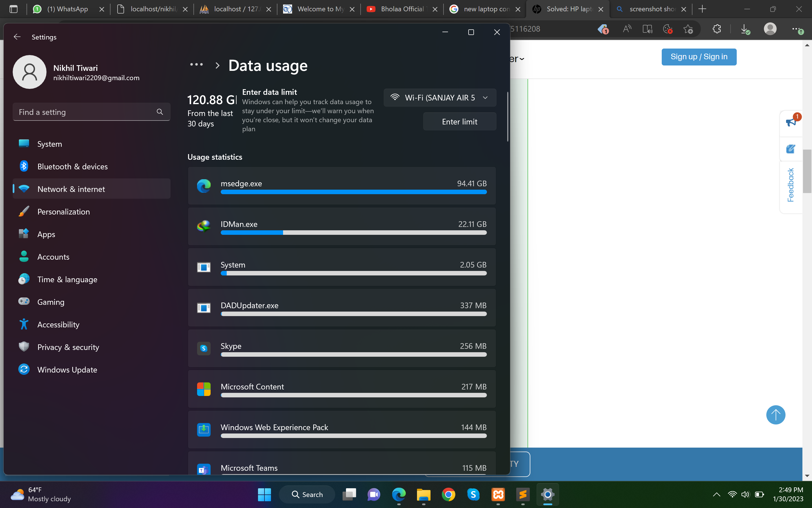812x508 pixels.
Task: Open the Wi-Fi (SANJAY AIR 5) network dropdown
Action: [440, 98]
